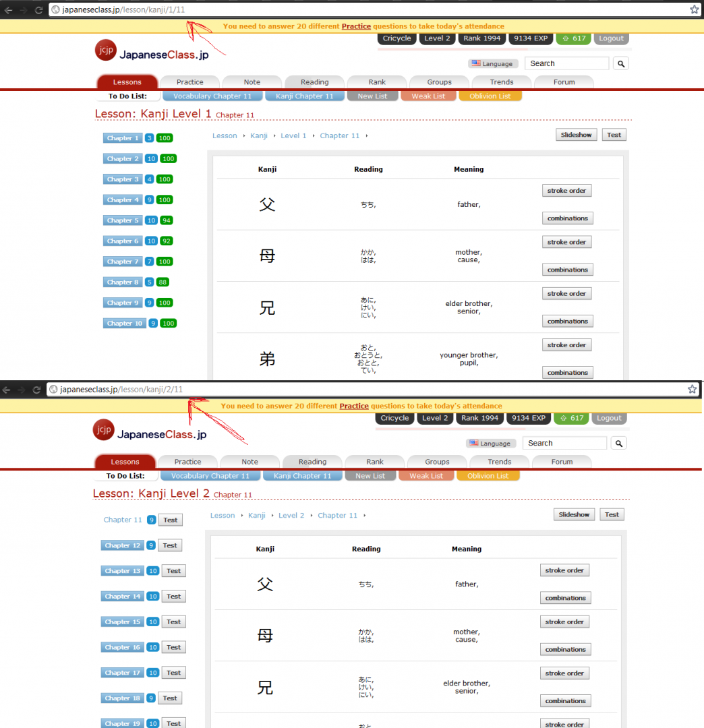704x728 pixels.
Task: Click Logout in the header
Action: (x=611, y=38)
